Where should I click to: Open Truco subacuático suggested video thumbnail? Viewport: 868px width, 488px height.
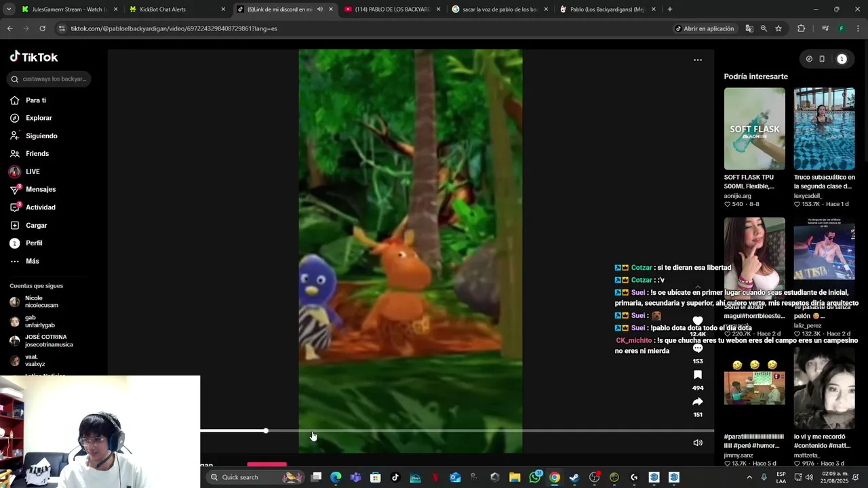click(824, 129)
